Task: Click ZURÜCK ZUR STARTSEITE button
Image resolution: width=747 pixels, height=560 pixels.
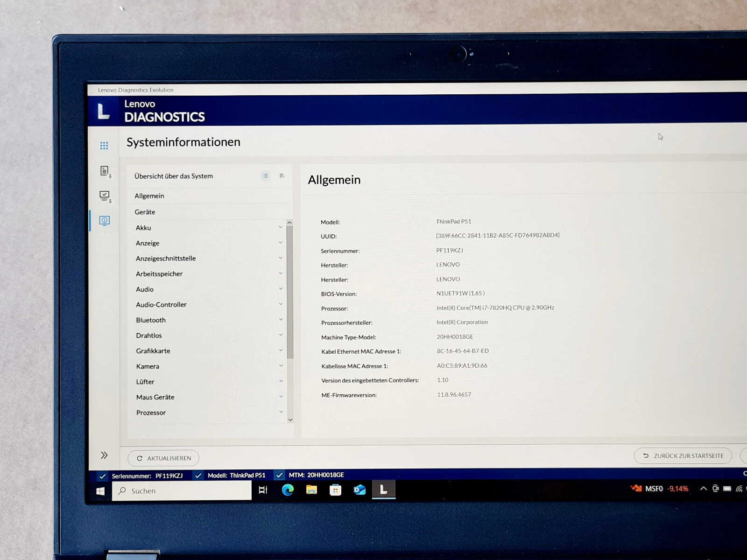Action: click(x=683, y=455)
